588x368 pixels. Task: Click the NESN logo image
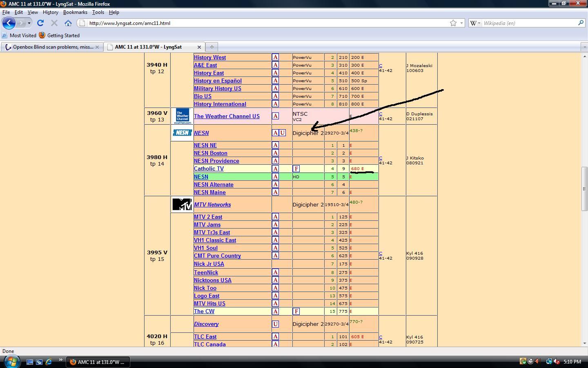tap(182, 133)
